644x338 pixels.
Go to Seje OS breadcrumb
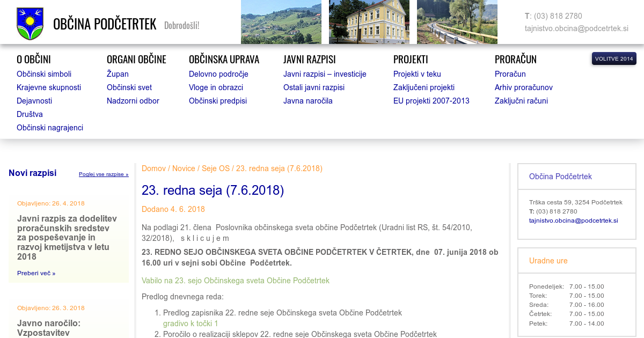pos(216,168)
